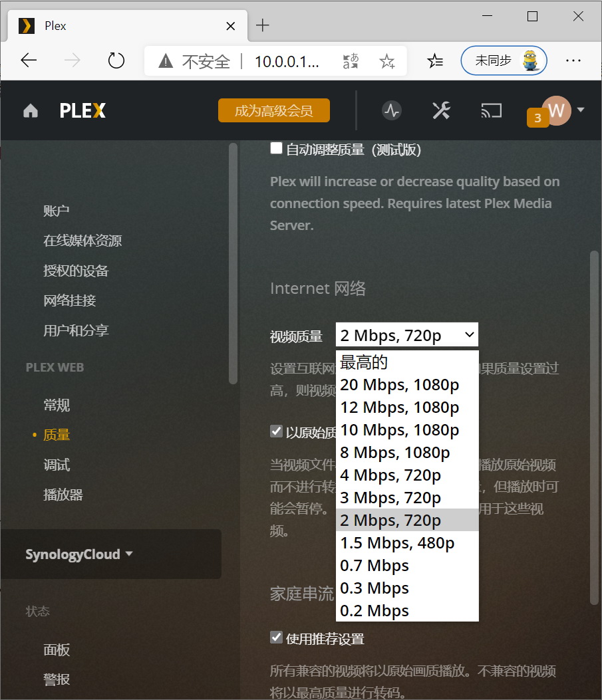This screenshot has height=700, width=602.
Task: Select 0.3 Mbps option
Action: [x=407, y=588]
